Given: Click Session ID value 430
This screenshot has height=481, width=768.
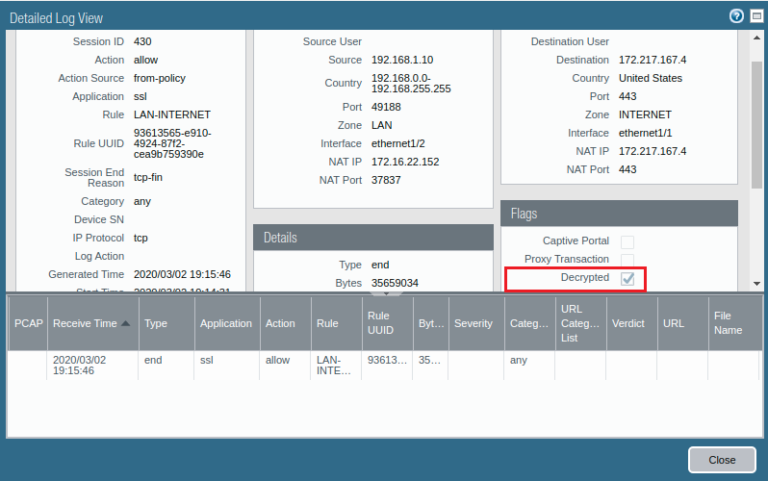Looking at the screenshot, I should 143,42.
